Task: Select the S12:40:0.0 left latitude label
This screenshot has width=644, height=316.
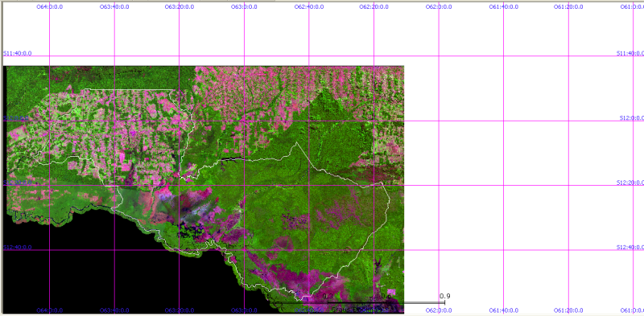Action: (x=17, y=248)
